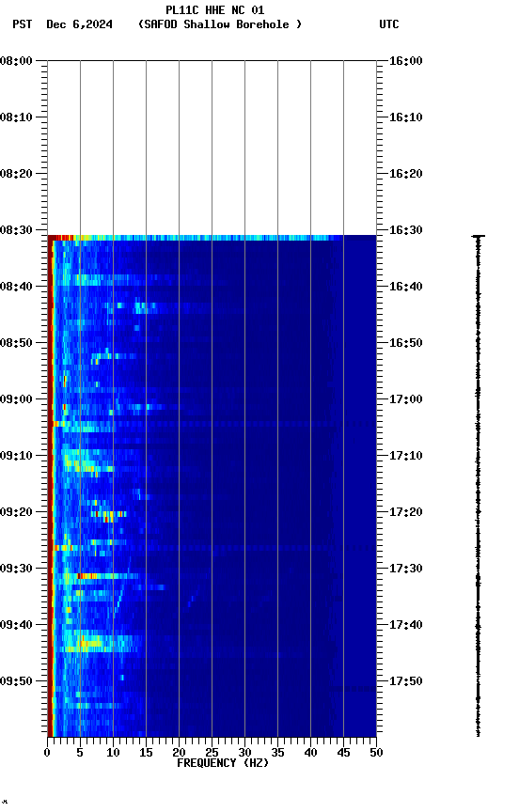Click the PST time label '09:20'

coord(16,512)
